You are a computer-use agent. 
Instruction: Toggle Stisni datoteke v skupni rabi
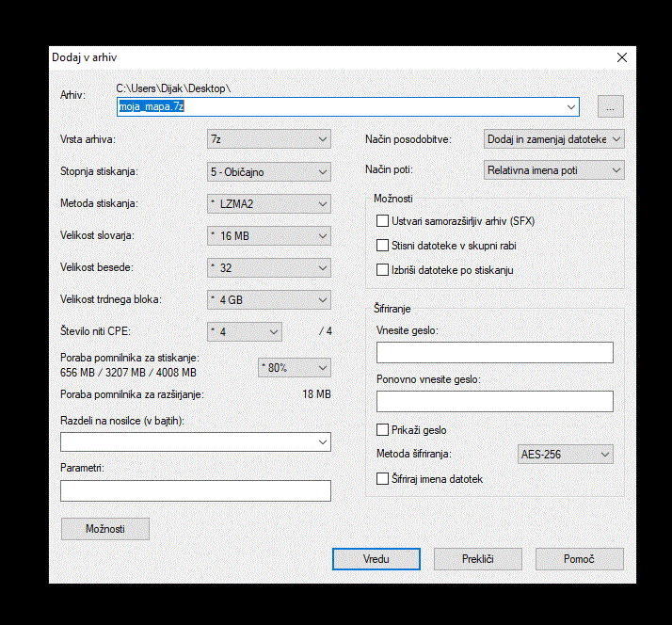click(x=382, y=246)
